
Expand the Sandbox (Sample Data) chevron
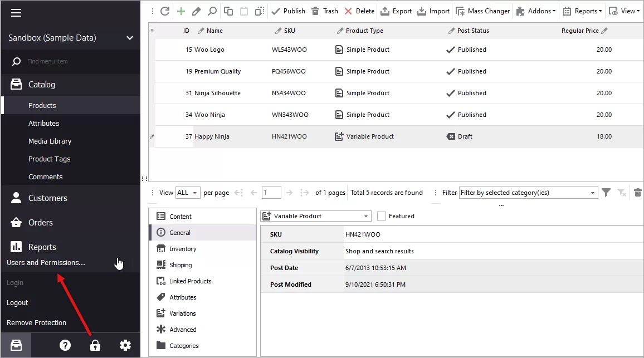129,38
